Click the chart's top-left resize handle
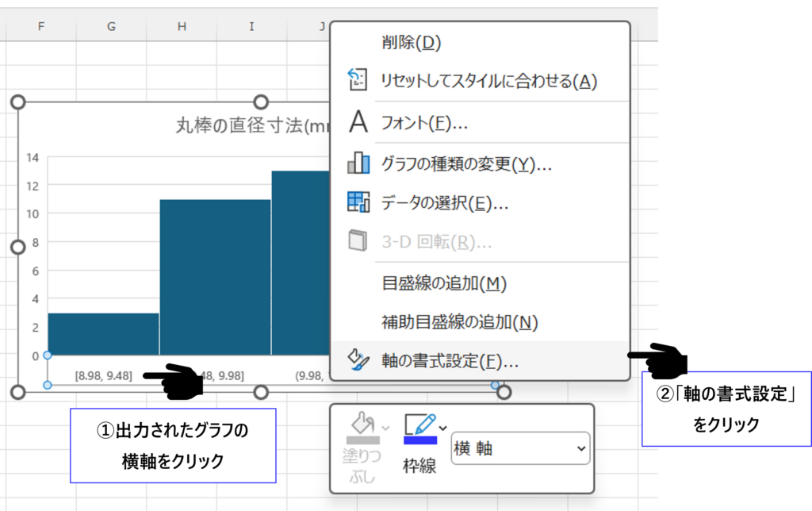 click(18, 102)
